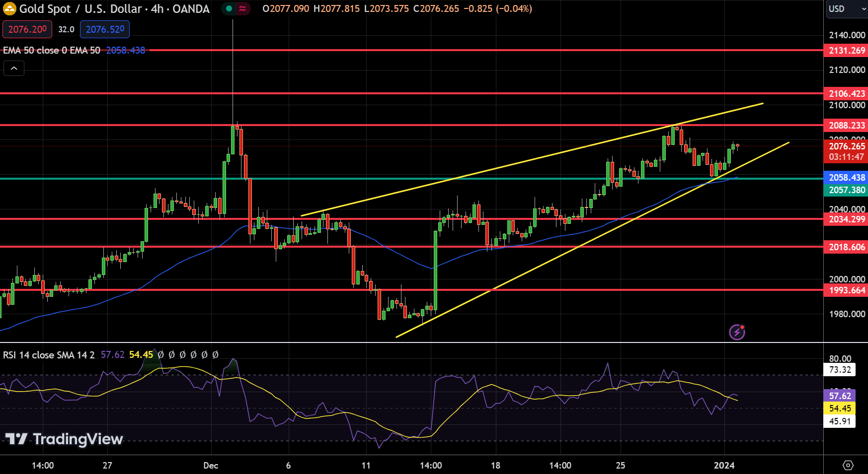Click the Gold symbol logo icon
This screenshot has width=868, height=474.
coord(9,8)
